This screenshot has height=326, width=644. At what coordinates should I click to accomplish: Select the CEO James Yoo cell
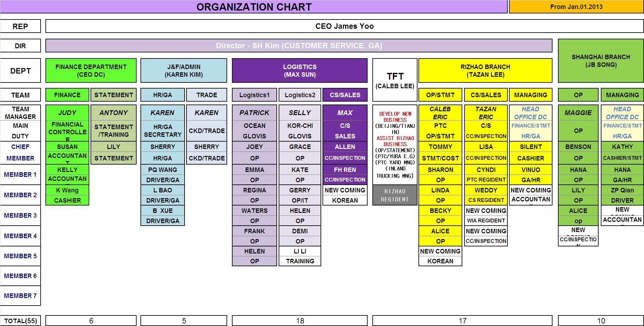(344, 26)
